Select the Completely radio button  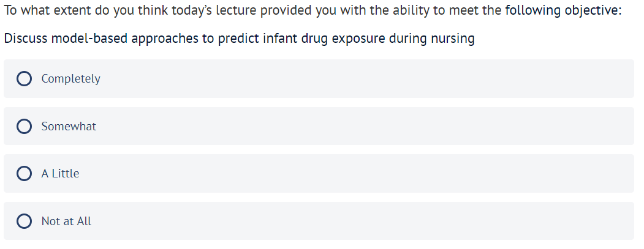(x=25, y=79)
